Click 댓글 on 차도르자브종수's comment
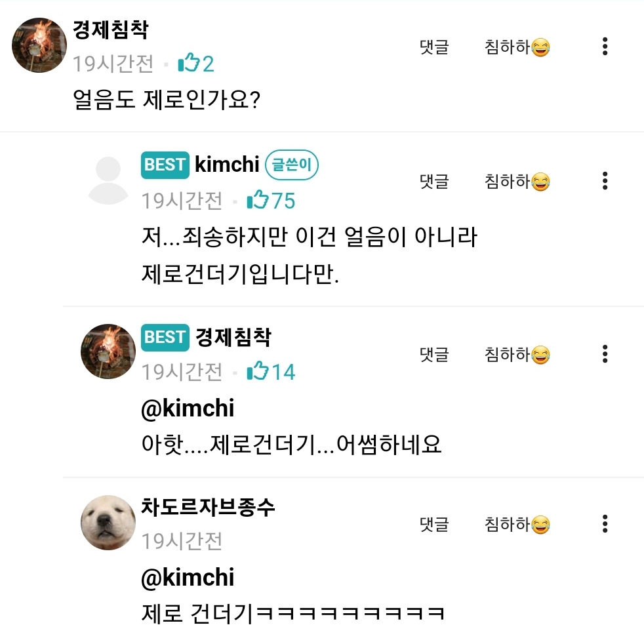 point(434,525)
